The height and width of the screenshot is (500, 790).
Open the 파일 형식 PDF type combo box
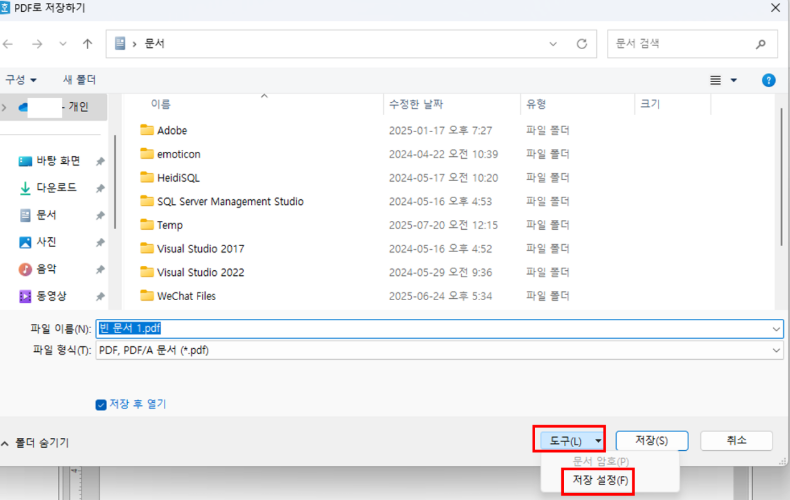tap(439, 350)
